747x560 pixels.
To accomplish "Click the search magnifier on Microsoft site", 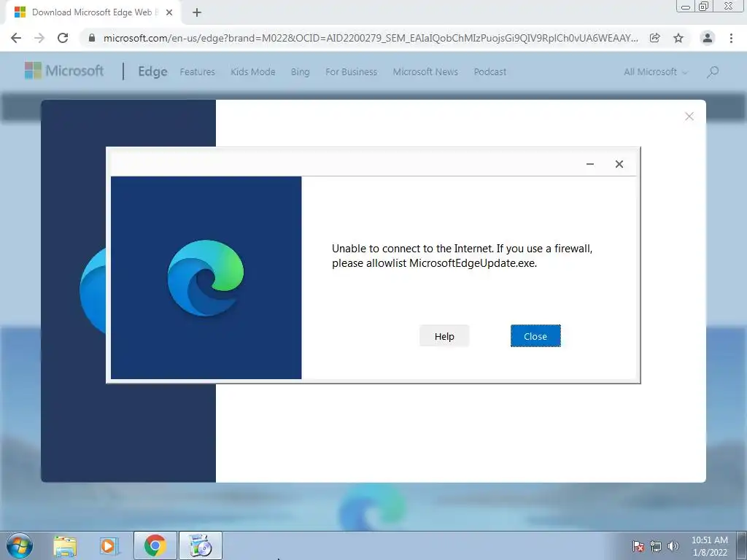I will (713, 72).
